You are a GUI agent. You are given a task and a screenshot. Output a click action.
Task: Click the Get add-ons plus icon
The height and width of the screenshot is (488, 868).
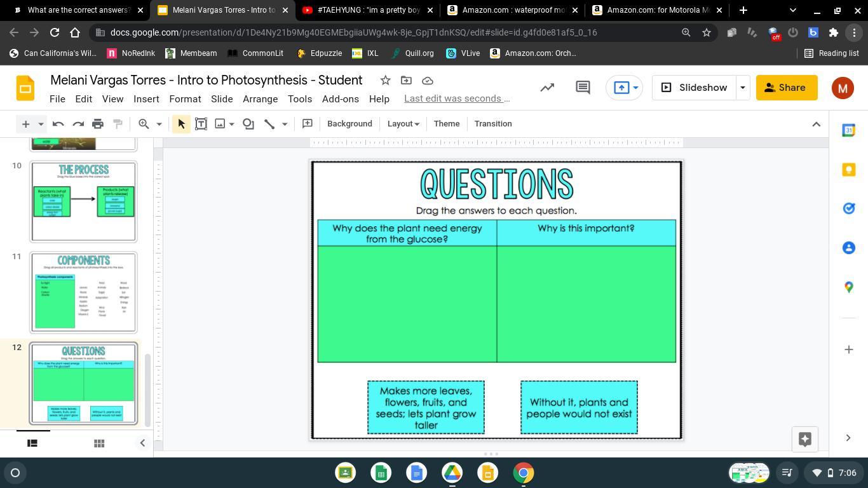point(848,349)
